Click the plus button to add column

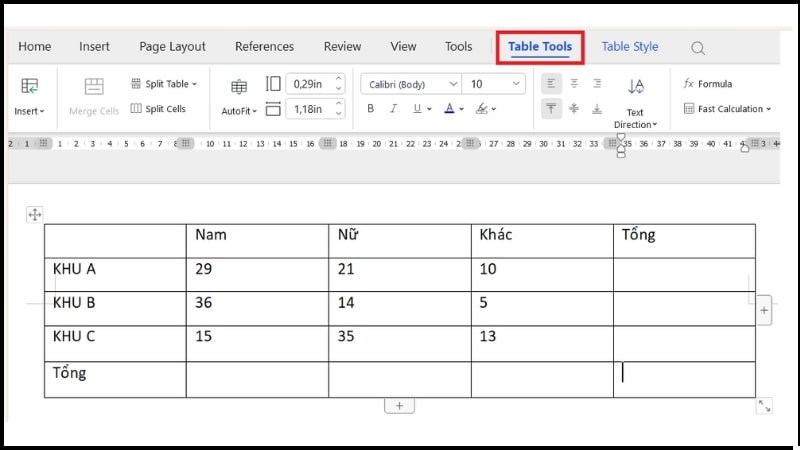pos(765,311)
